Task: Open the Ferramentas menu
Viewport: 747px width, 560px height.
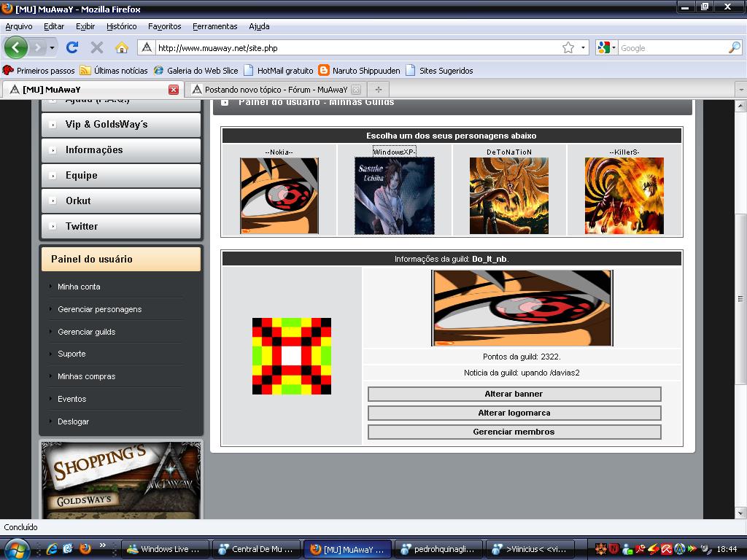Action: 214,26
